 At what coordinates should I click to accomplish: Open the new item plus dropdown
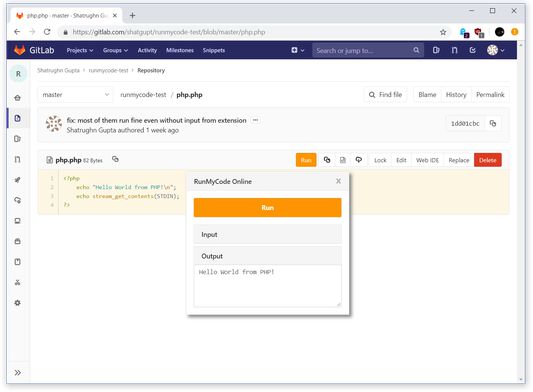pyautogui.click(x=297, y=50)
